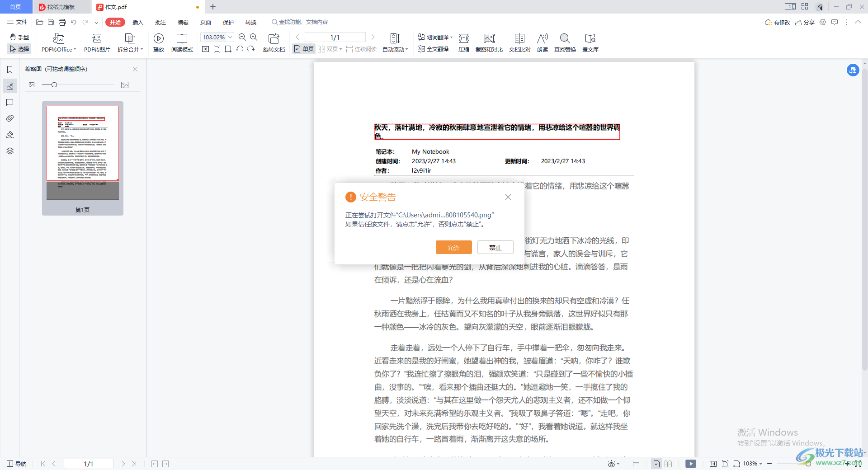The width and height of the screenshot is (868, 470).
Task: Adjust the thumbnail size slider
Action: point(54,85)
